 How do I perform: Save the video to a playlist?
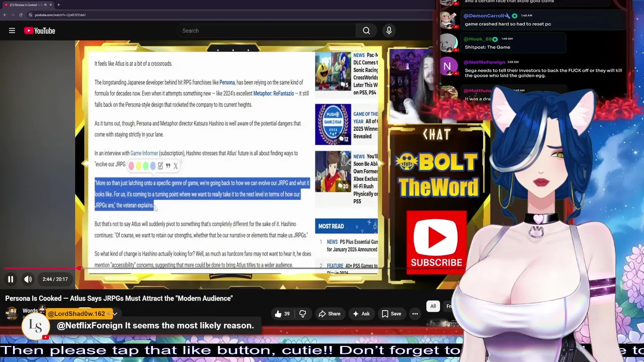(391, 314)
